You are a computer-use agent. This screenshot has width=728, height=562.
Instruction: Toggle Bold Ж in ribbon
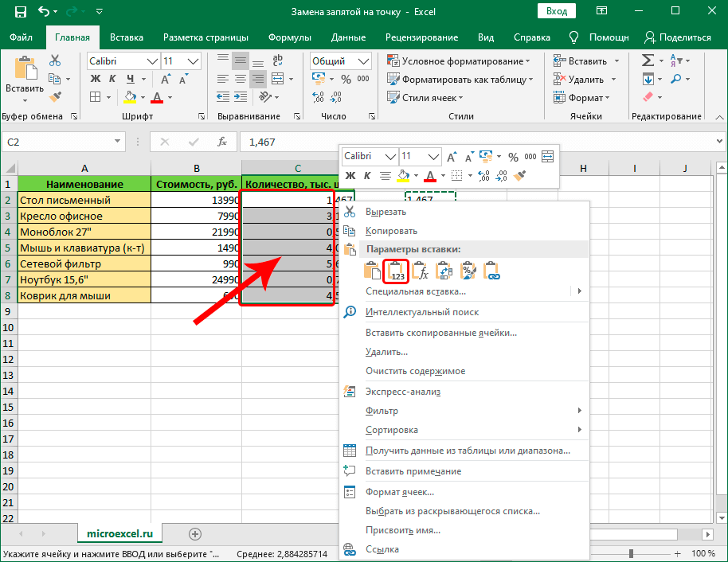pyautogui.click(x=95, y=79)
